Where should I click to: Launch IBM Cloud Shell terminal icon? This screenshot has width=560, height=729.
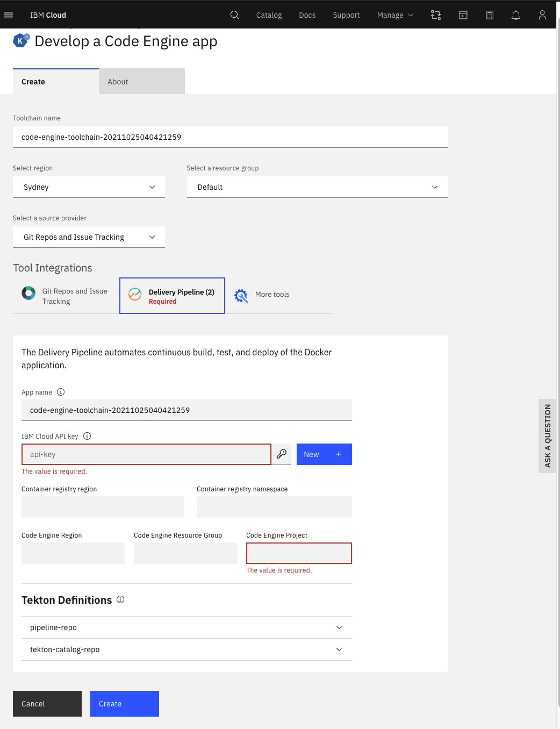pos(463,15)
